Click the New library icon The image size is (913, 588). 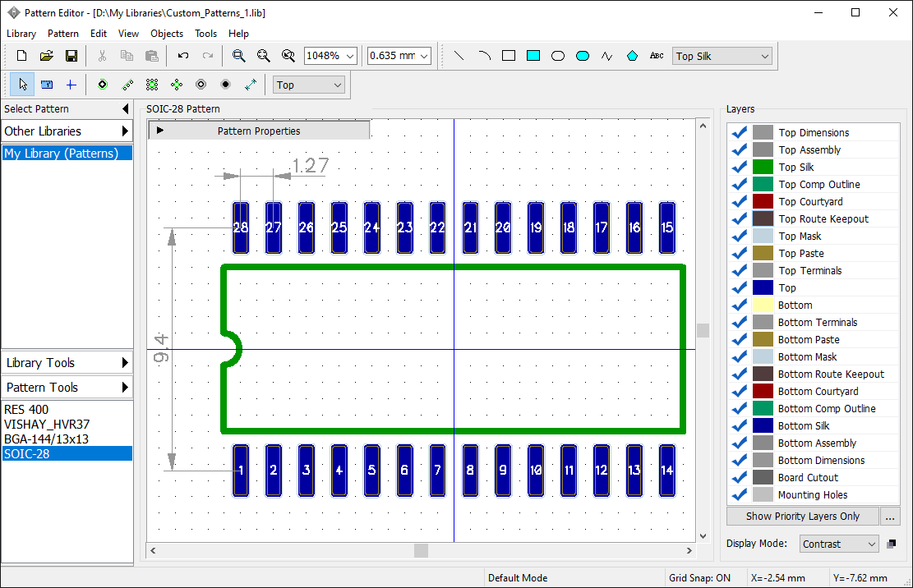pyautogui.click(x=21, y=56)
